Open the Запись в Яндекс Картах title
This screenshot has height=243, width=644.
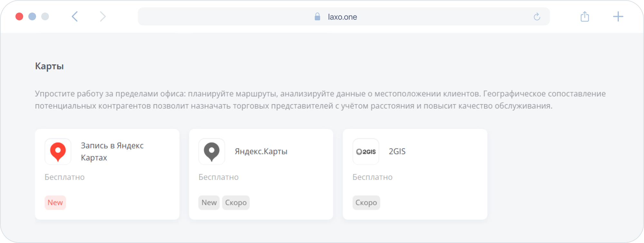tap(112, 151)
